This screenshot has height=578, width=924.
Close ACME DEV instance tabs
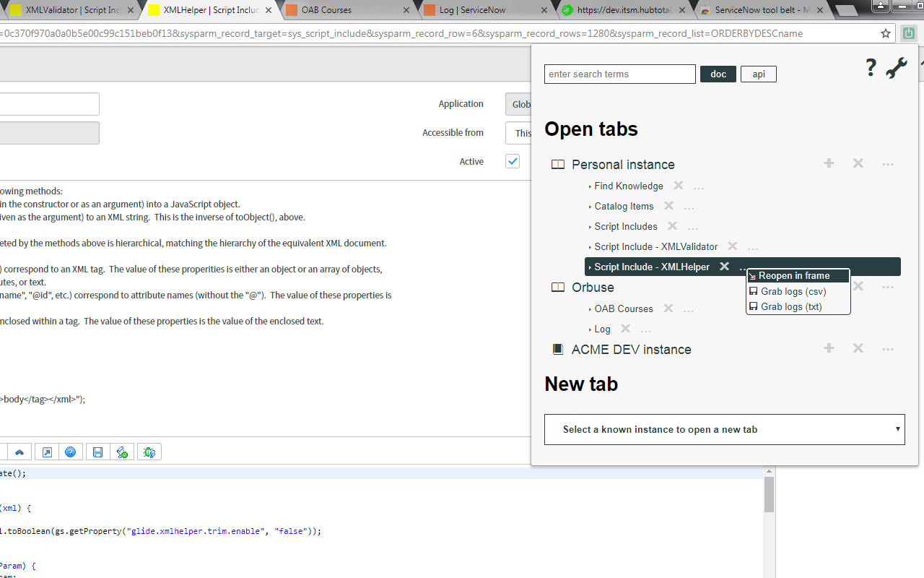[858, 348]
